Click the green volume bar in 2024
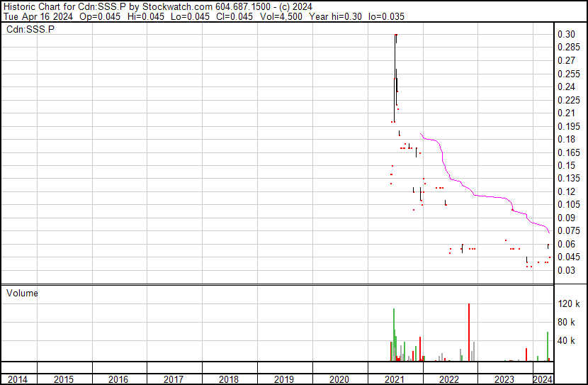The image size is (588, 385). [x=548, y=347]
